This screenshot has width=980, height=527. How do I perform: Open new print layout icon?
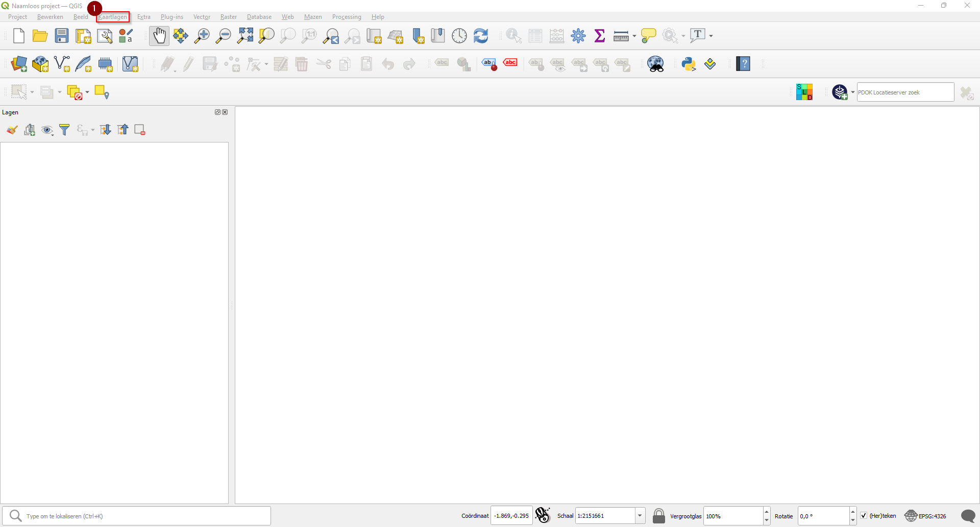83,36
